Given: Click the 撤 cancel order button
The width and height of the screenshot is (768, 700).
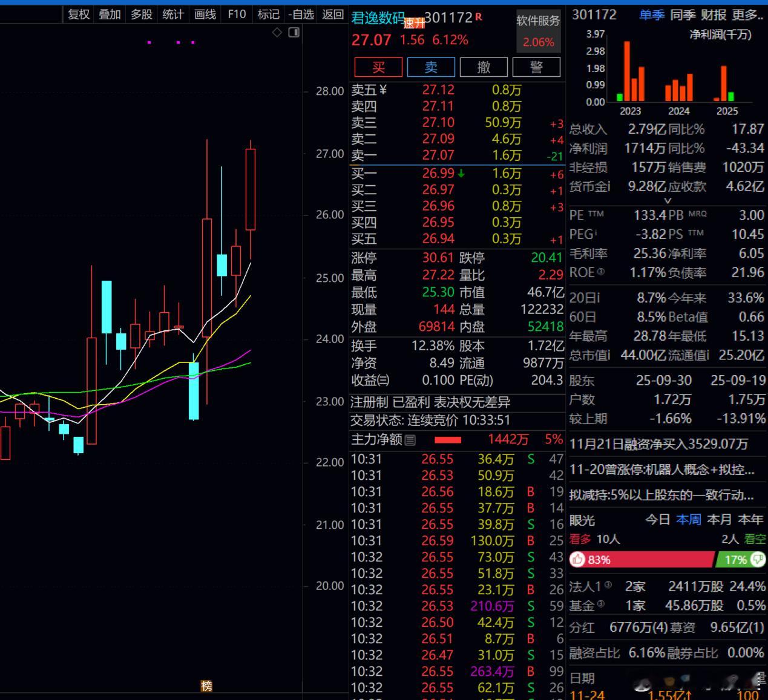Looking at the screenshot, I should (484, 67).
